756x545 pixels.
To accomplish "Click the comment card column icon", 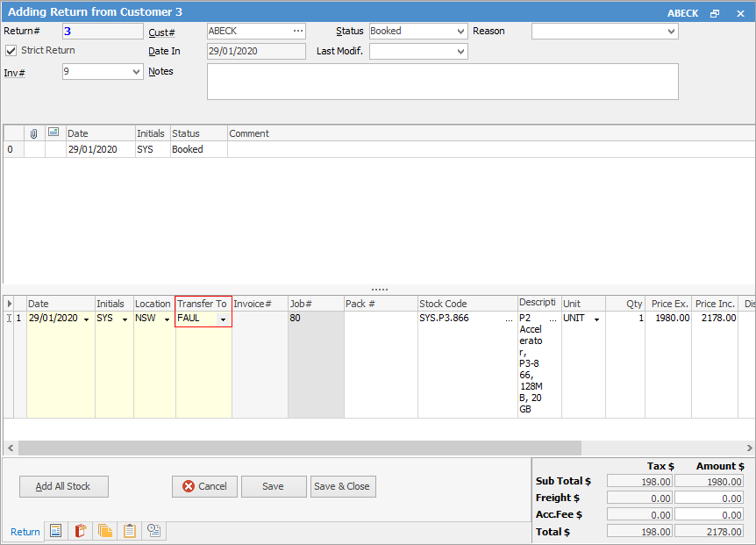I will 53,133.
